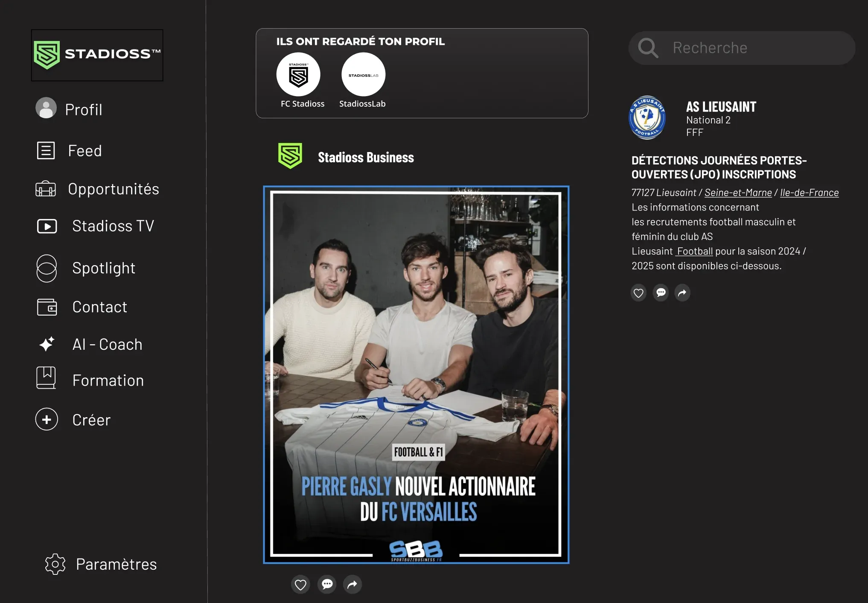Click the Créer plus circle icon
Image resolution: width=868 pixels, height=603 pixels.
coord(47,419)
